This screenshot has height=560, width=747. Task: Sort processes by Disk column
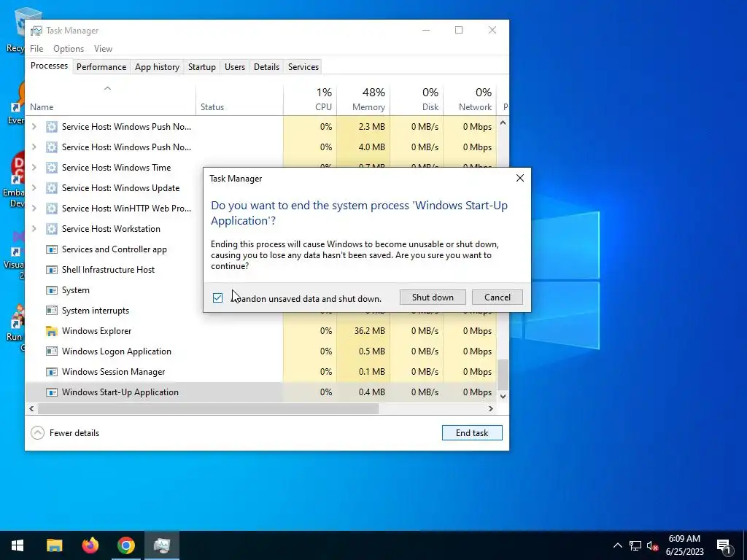pyautogui.click(x=417, y=99)
